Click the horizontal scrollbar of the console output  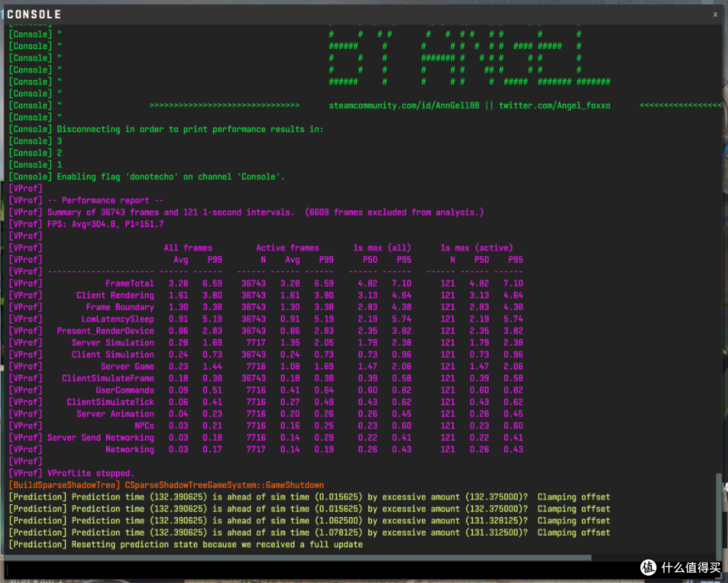(298, 557)
